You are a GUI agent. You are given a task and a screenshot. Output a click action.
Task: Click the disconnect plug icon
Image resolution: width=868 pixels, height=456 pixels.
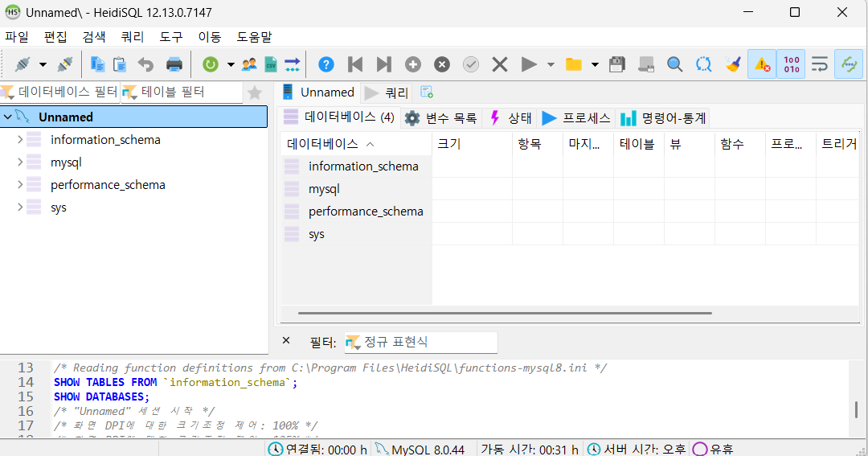pos(65,64)
